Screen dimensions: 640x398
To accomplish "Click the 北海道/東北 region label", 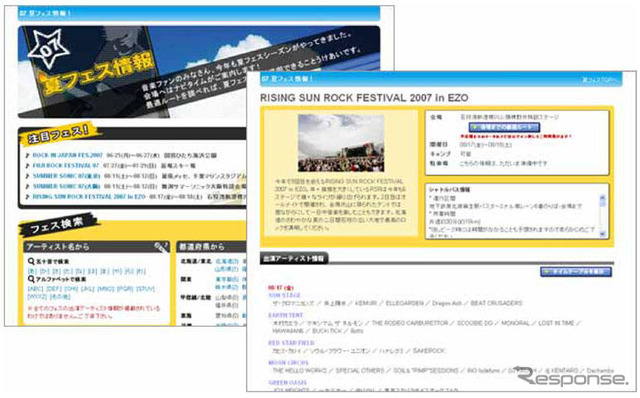I will click(196, 261).
